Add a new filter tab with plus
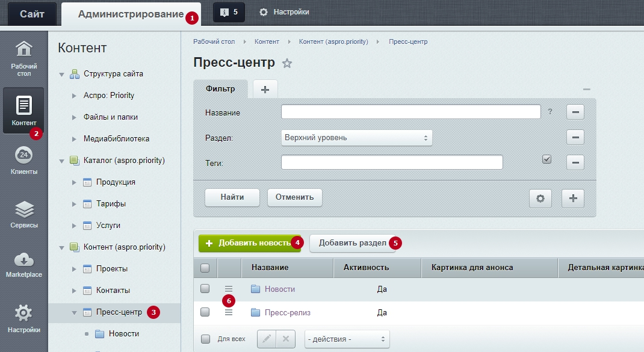Viewport: 644px width, 352px height. click(265, 89)
